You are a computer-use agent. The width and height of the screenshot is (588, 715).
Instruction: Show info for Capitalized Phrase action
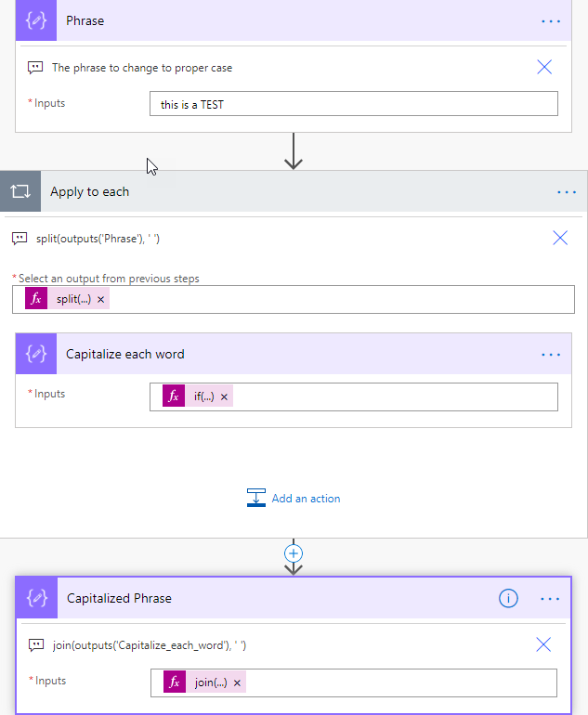(508, 599)
